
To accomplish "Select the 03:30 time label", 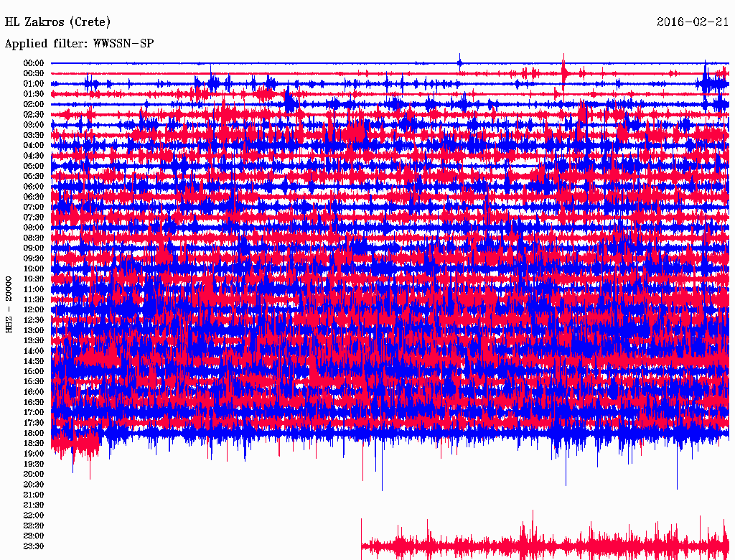I will pyautogui.click(x=34, y=135).
